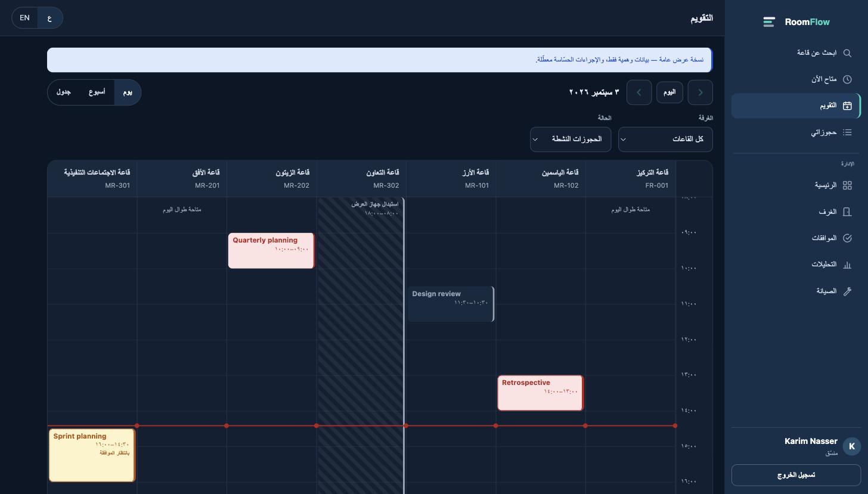The width and height of the screenshot is (868, 494).
Task: Click the date ٣ سبتمبر ٢٠٢٦
Action: 594,92
